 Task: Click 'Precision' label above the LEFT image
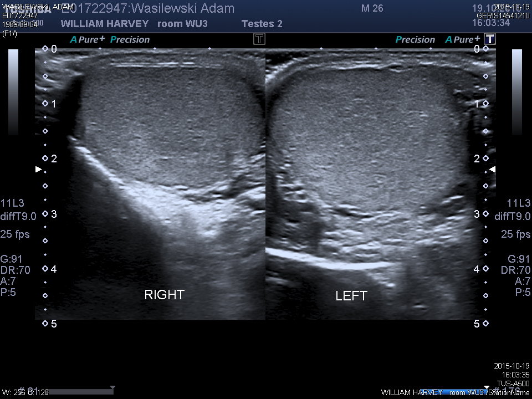pos(415,39)
